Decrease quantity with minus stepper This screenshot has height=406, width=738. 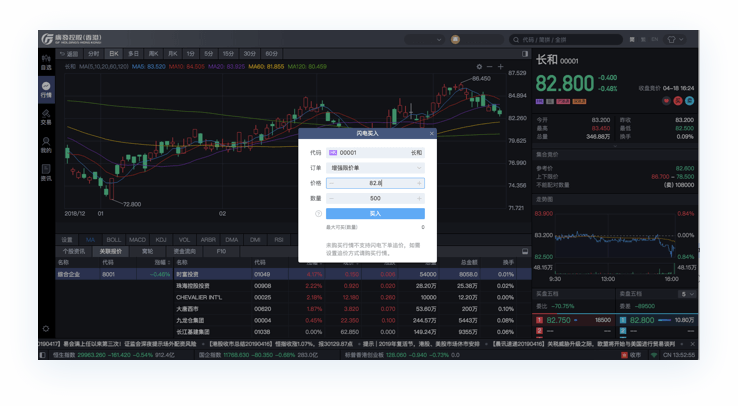[331, 199]
